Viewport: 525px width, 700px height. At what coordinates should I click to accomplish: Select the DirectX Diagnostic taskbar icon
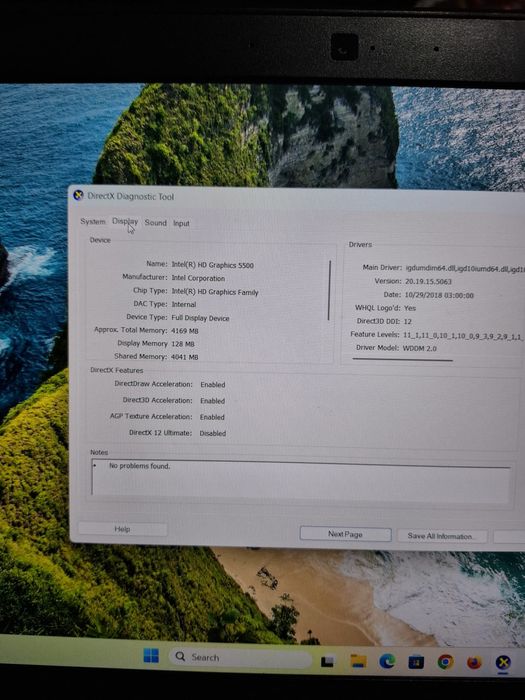[x=503, y=662]
